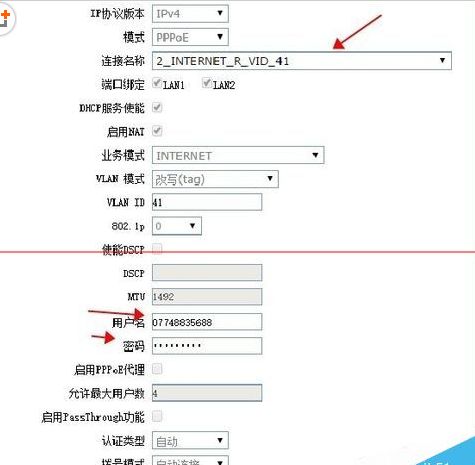Click the 密码 password input field
475x465 pixels.
coord(207,346)
